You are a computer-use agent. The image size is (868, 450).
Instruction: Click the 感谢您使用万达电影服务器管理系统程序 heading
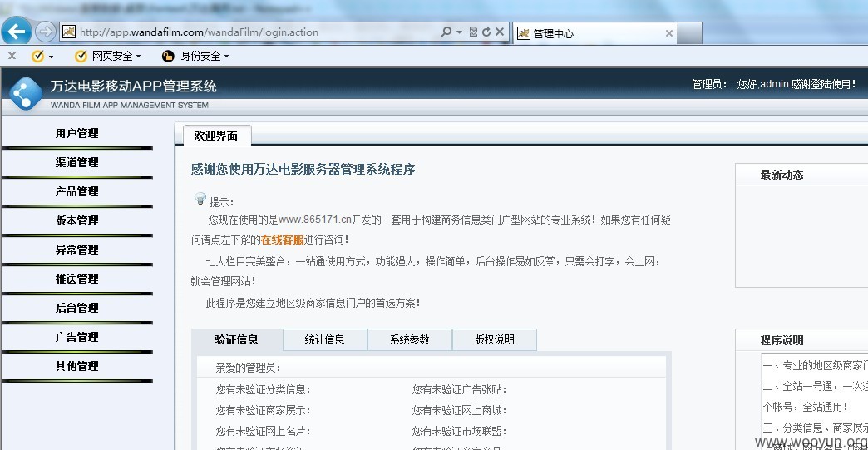point(303,170)
